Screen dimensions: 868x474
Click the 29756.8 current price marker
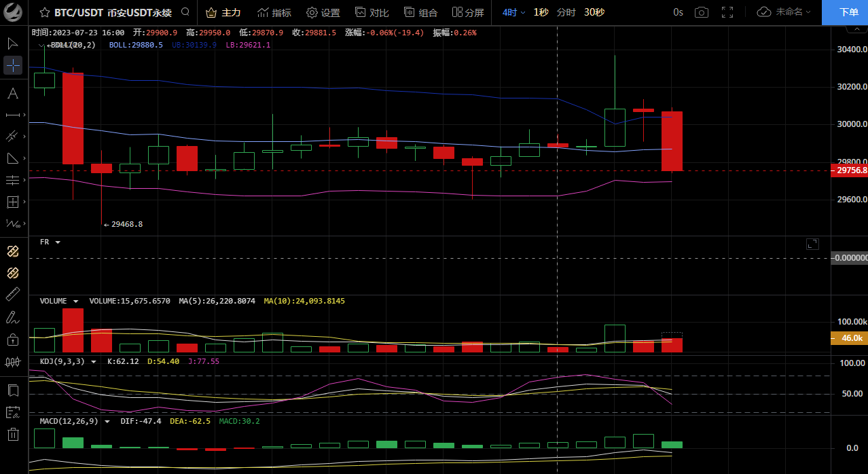tap(849, 170)
